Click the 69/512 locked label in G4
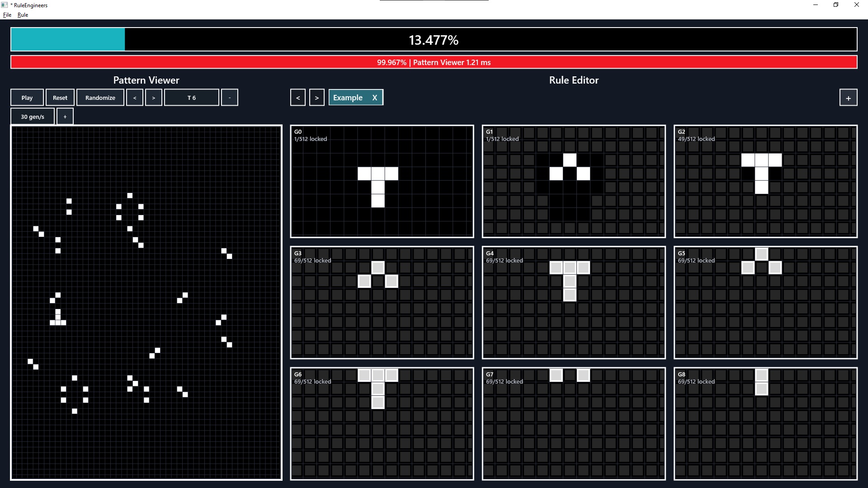This screenshot has height=488, width=868. click(505, 261)
